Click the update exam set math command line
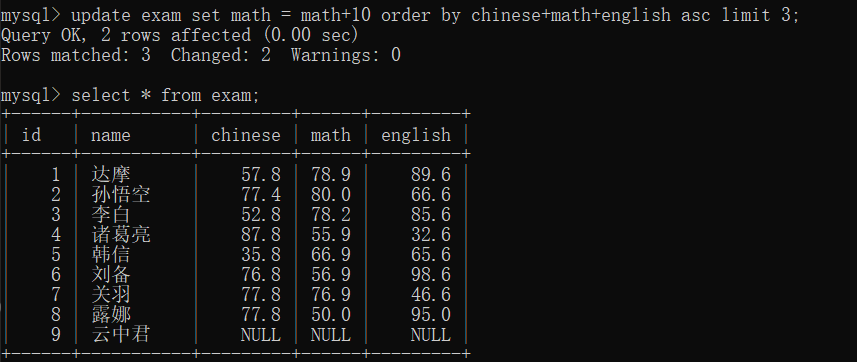 click(x=400, y=15)
